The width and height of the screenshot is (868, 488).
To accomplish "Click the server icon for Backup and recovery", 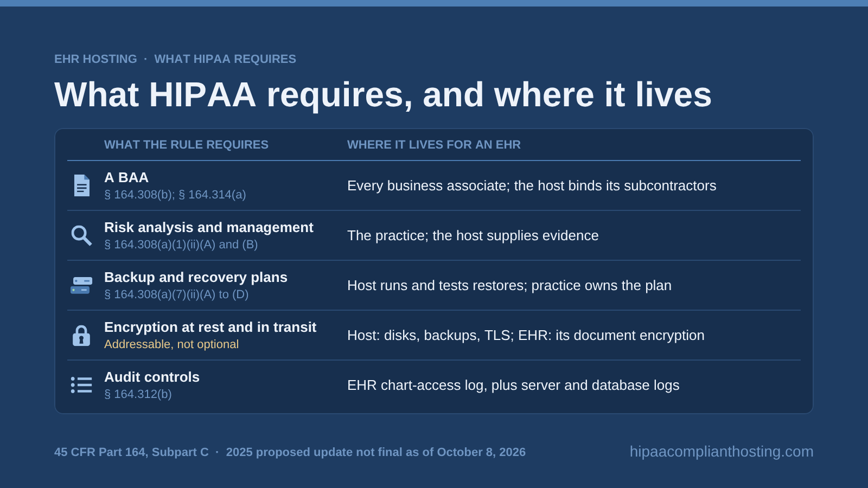I will click(x=81, y=285).
